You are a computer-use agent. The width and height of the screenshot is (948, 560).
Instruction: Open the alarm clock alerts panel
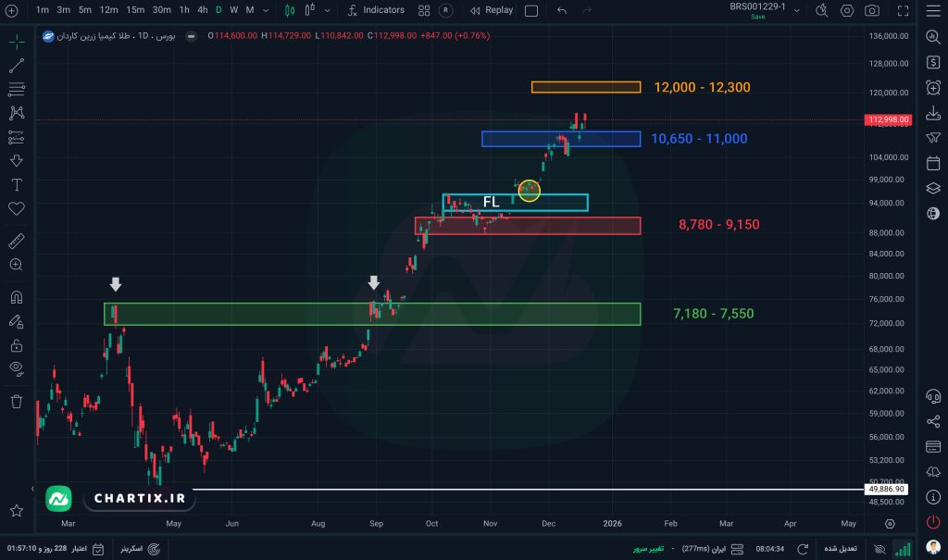tap(933, 88)
